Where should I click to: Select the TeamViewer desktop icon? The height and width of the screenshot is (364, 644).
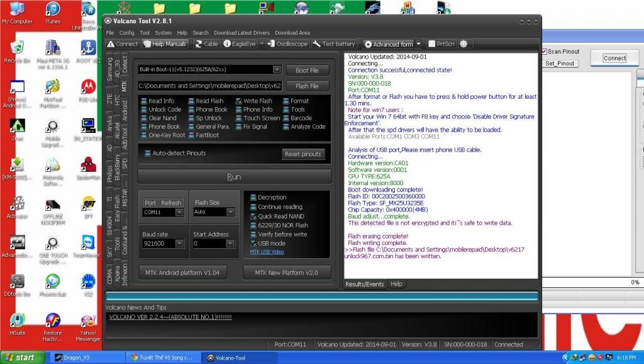(x=87, y=246)
